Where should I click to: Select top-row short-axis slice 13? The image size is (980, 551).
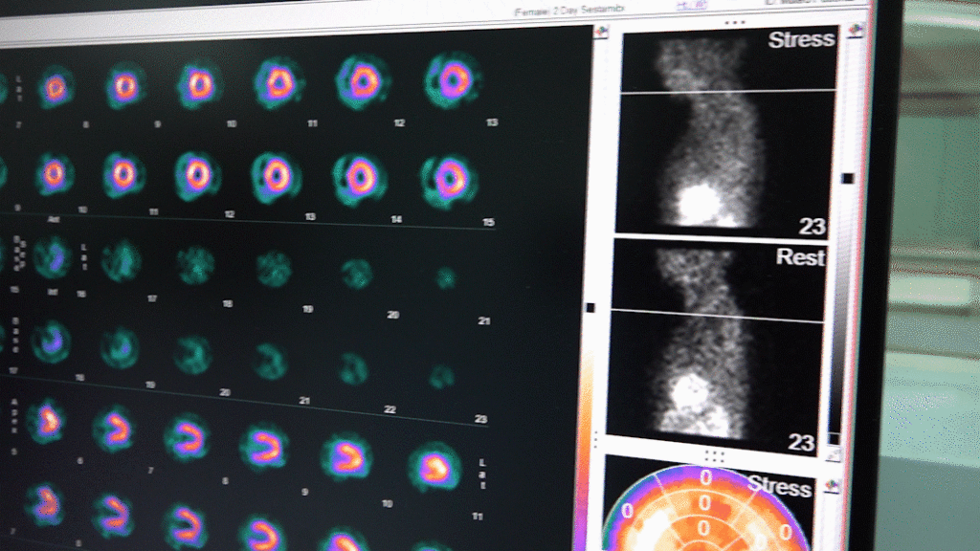tap(454, 80)
